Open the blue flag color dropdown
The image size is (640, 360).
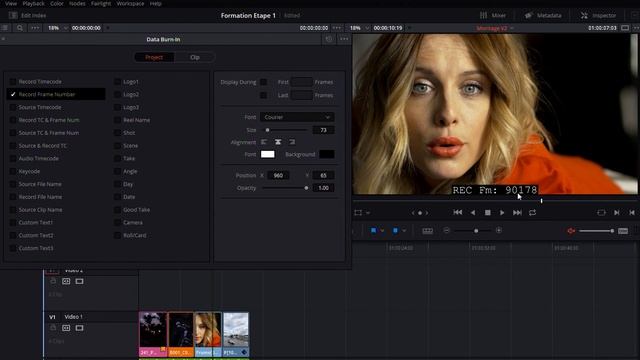tap(382, 231)
